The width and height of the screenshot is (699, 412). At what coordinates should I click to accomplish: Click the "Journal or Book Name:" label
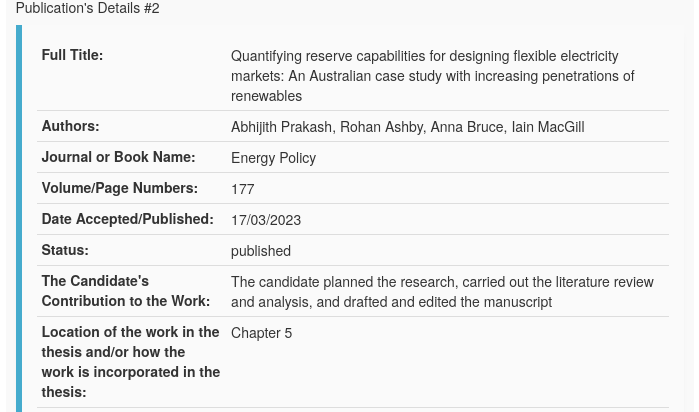(x=118, y=158)
